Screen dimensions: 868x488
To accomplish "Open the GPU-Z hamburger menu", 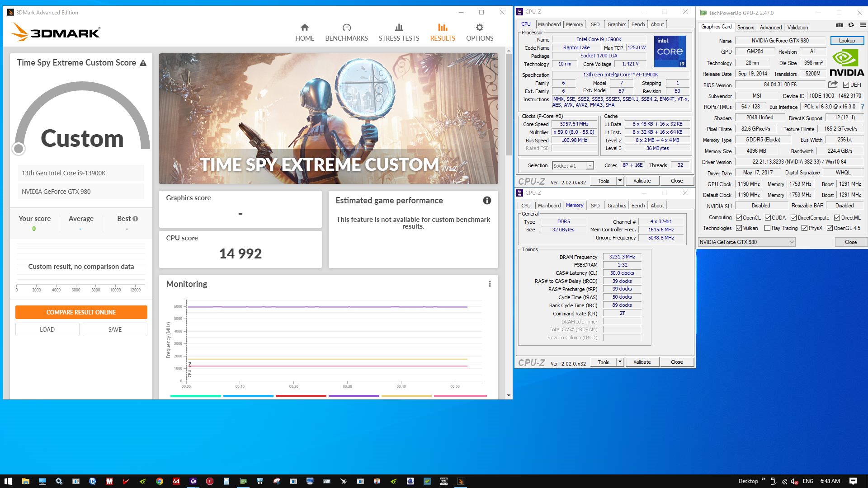I will pos(863,25).
